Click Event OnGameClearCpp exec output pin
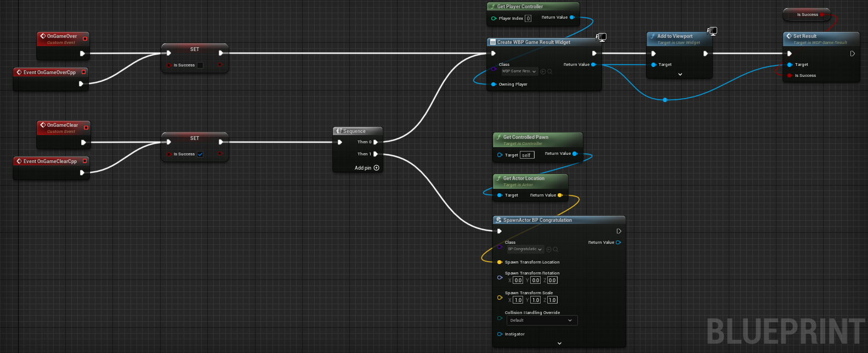Screen dimensions: 868x353 82,172
